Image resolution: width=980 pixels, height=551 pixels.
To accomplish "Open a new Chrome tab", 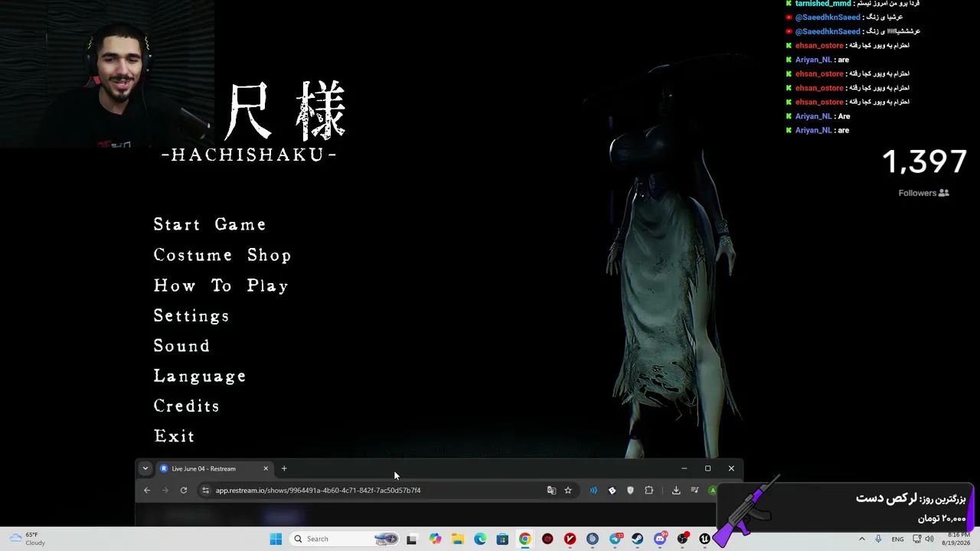I will tap(284, 468).
